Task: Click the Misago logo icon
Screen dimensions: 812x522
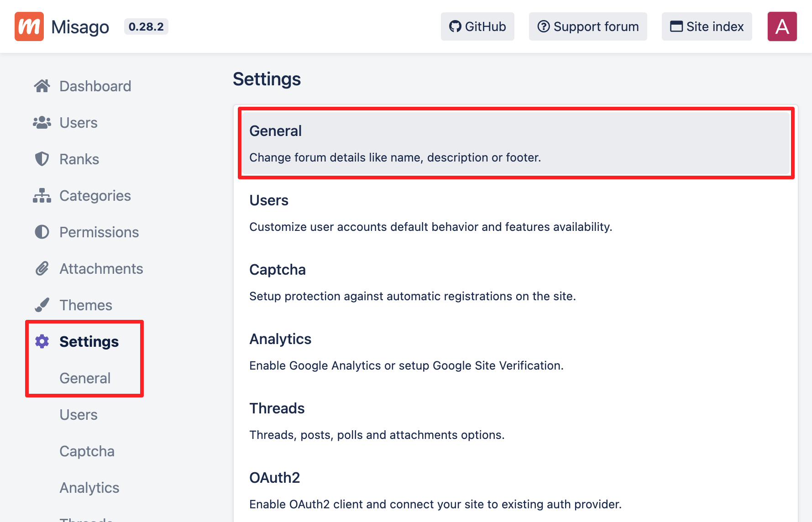Action: pos(29,26)
